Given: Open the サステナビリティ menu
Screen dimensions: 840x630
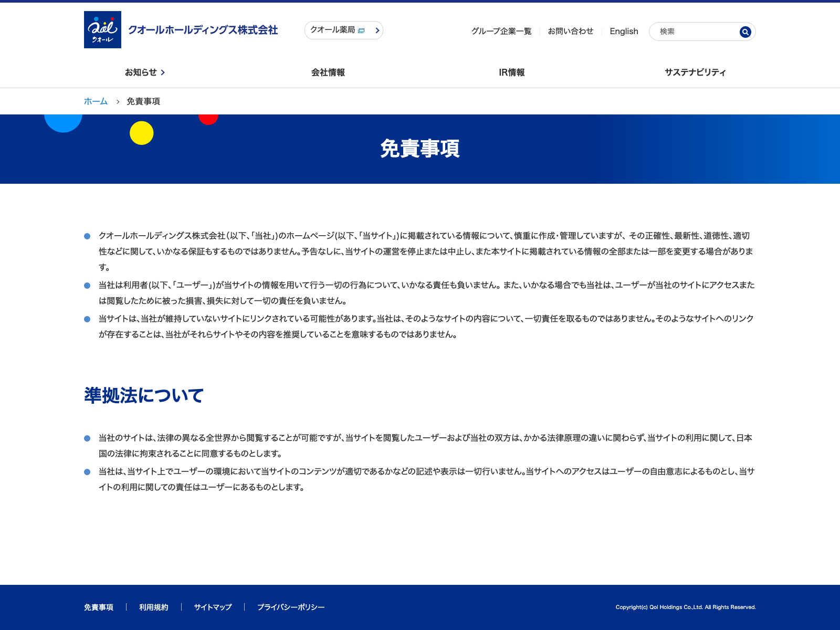Looking at the screenshot, I should (695, 72).
